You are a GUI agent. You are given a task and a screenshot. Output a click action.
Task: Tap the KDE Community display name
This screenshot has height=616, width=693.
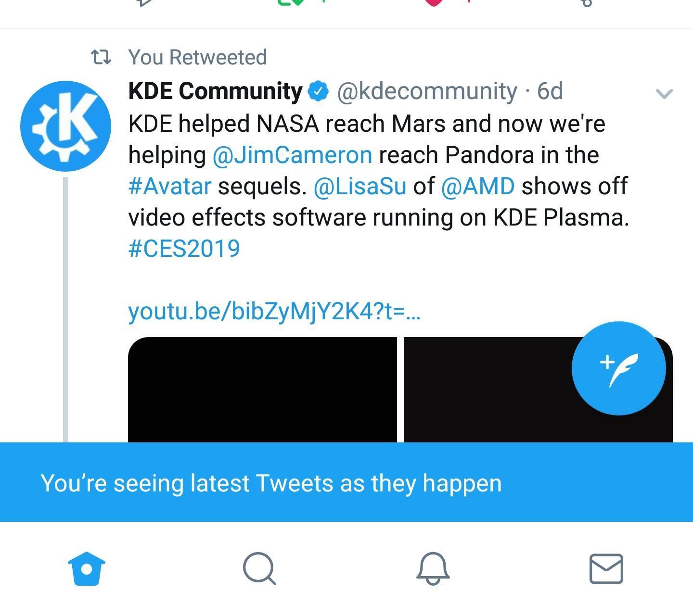coord(215,91)
